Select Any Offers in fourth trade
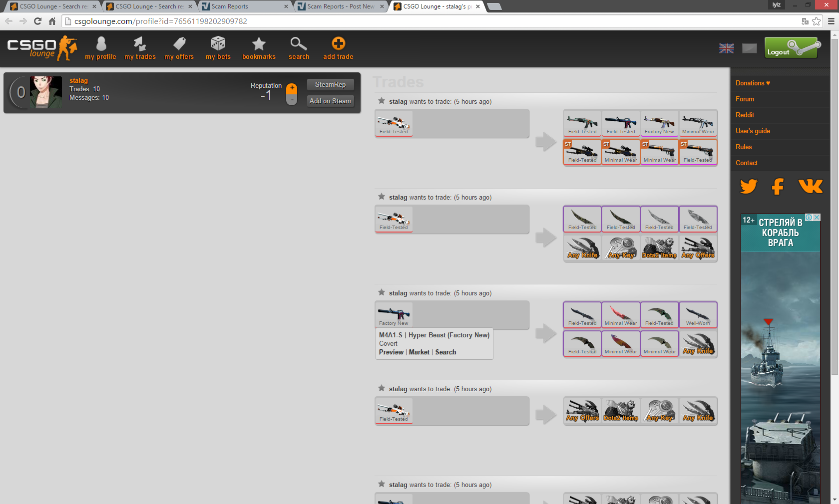This screenshot has height=504, width=839. (582, 411)
